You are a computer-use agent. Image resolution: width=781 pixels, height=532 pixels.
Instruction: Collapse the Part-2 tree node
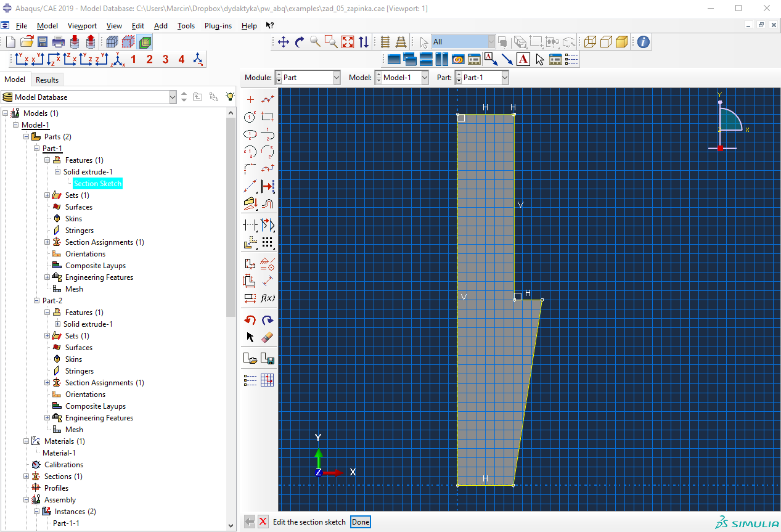[36, 301]
